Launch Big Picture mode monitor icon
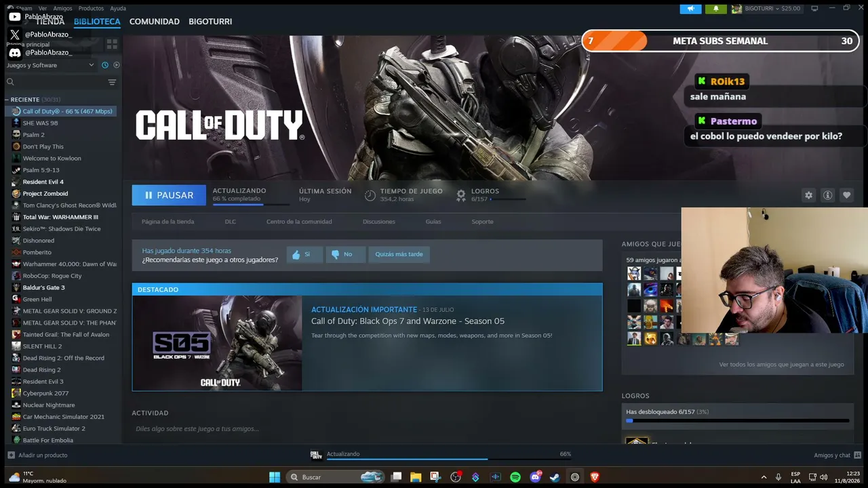Screen dimensions: 868x488 click(814, 8)
